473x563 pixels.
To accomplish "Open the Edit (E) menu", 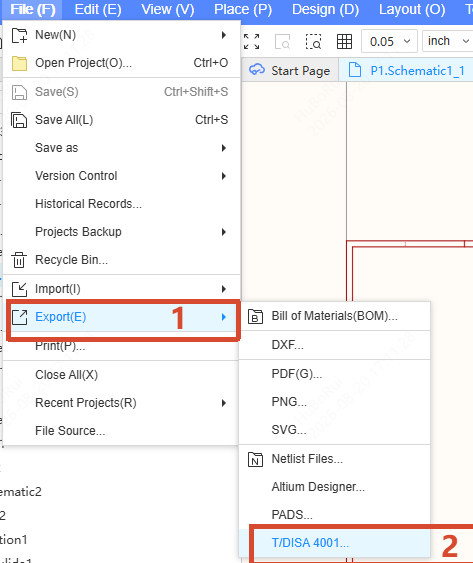I will [x=98, y=9].
